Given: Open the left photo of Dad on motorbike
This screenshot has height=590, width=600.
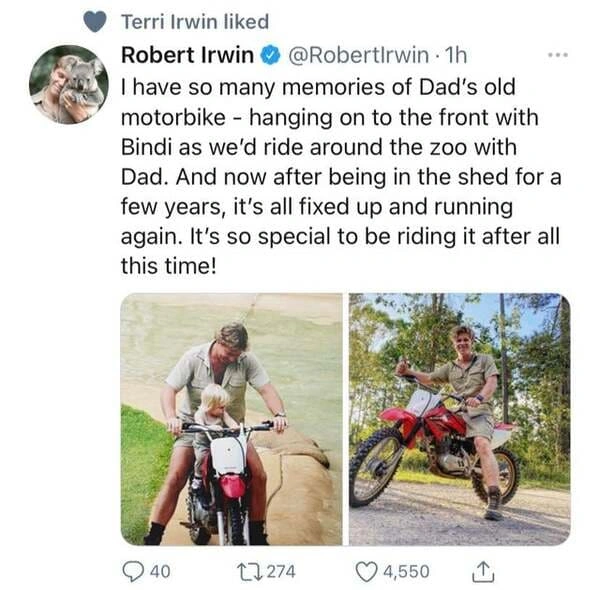Looking at the screenshot, I should (231, 419).
